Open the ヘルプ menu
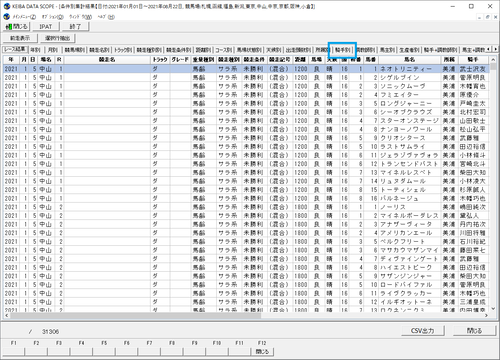This screenshot has width=500, height=360. [x=106, y=17]
